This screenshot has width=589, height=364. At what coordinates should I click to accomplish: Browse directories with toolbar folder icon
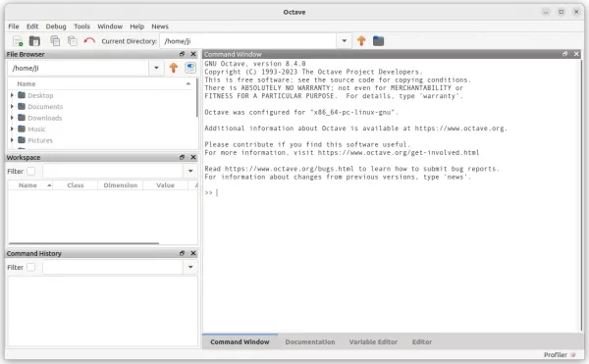pos(378,41)
